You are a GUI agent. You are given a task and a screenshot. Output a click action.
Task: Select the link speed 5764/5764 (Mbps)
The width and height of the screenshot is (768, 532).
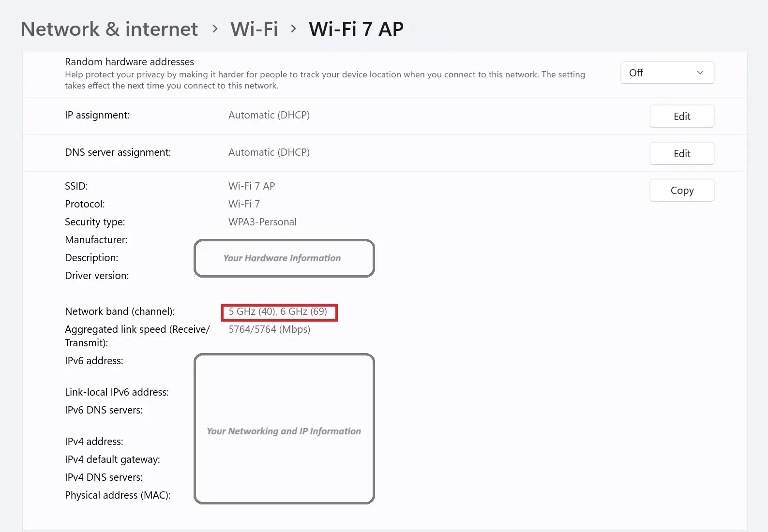(x=269, y=329)
